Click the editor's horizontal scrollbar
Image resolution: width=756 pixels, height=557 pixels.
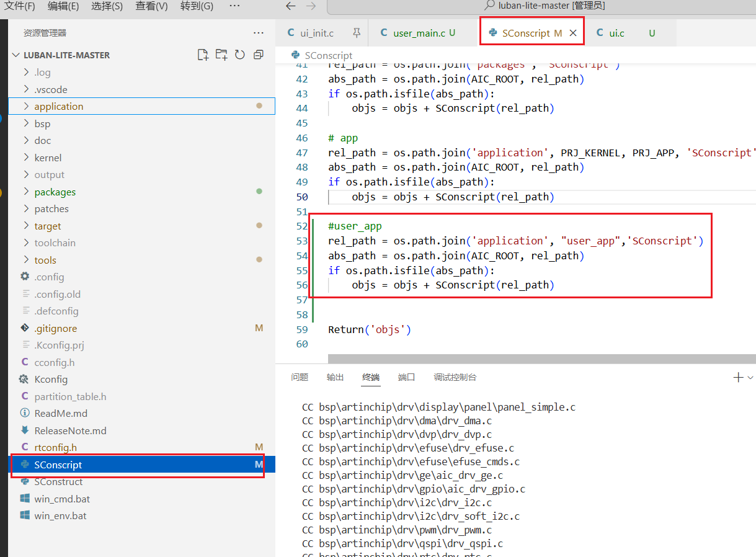(x=542, y=359)
